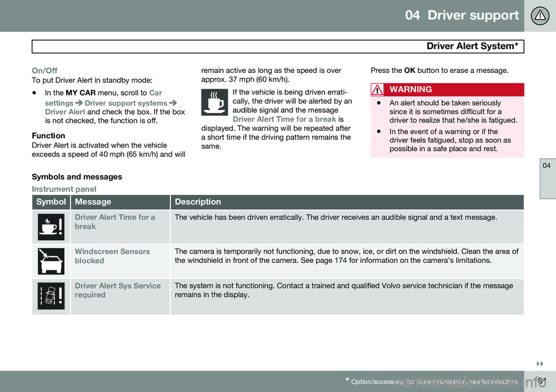Click the windscreen sensor blocked car symbol
The width and height of the screenshot is (556, 392).
tap(51, 261)
